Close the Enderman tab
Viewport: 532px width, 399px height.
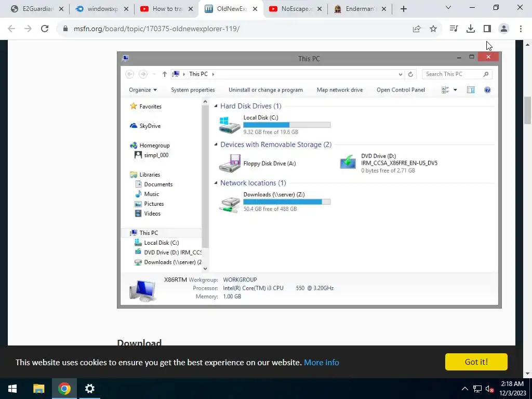click(384, 9)
